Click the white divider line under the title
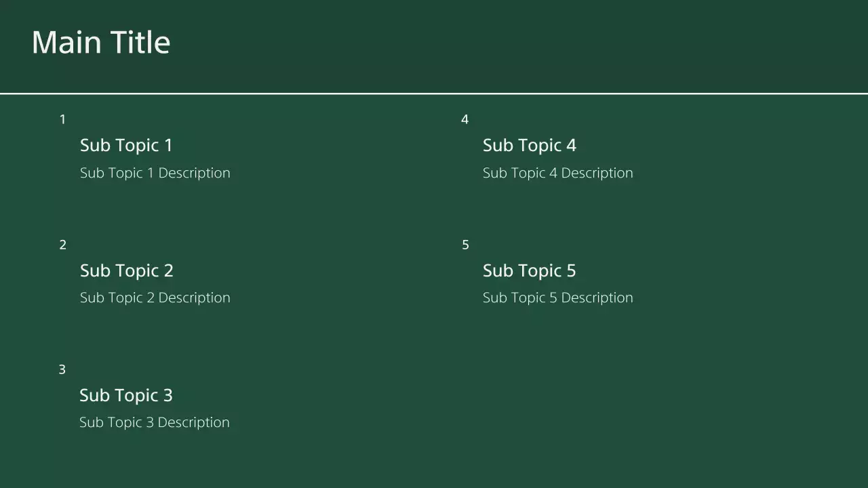The width and height of the screenshot is (868, 488). click(x=434, y=94)
